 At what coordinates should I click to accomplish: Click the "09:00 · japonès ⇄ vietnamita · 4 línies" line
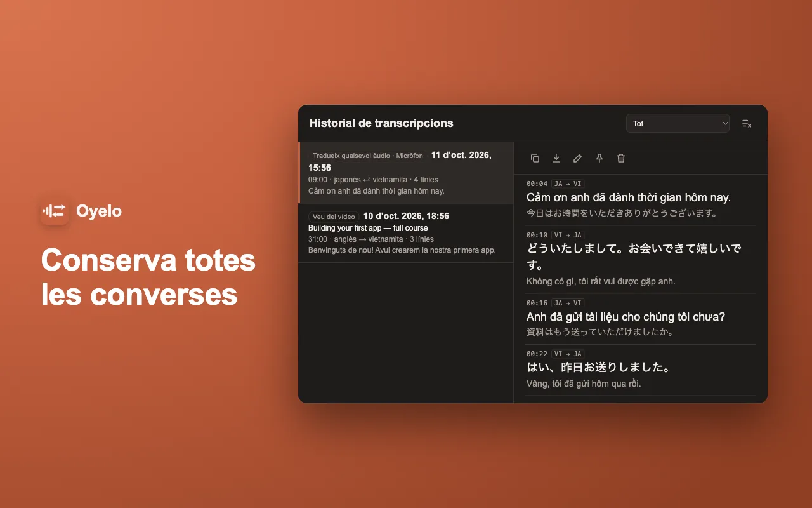(373, 180)
